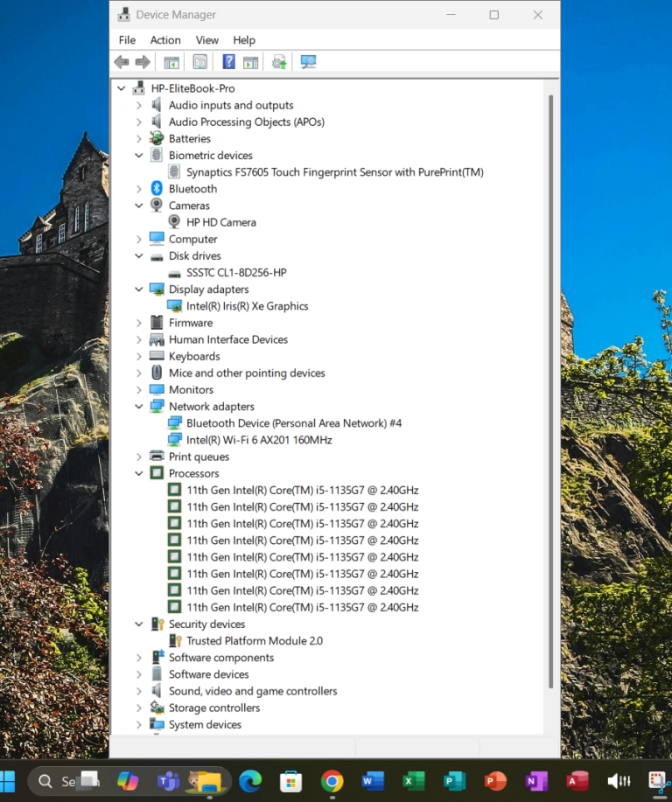Image resolution: width=672 pixels, height=802 pixels.
Task: Open the View menu
Action: click(x=207, y=40)
